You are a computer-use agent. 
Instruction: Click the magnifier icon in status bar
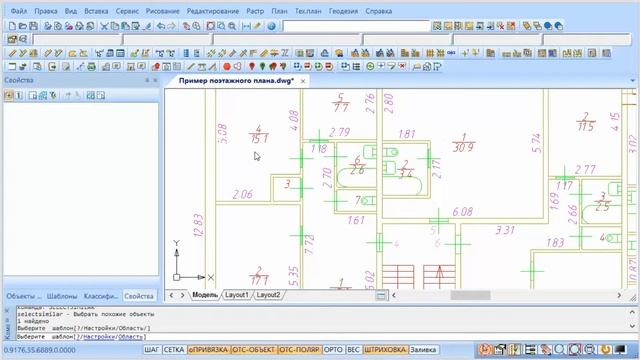[x=560, y=349]
